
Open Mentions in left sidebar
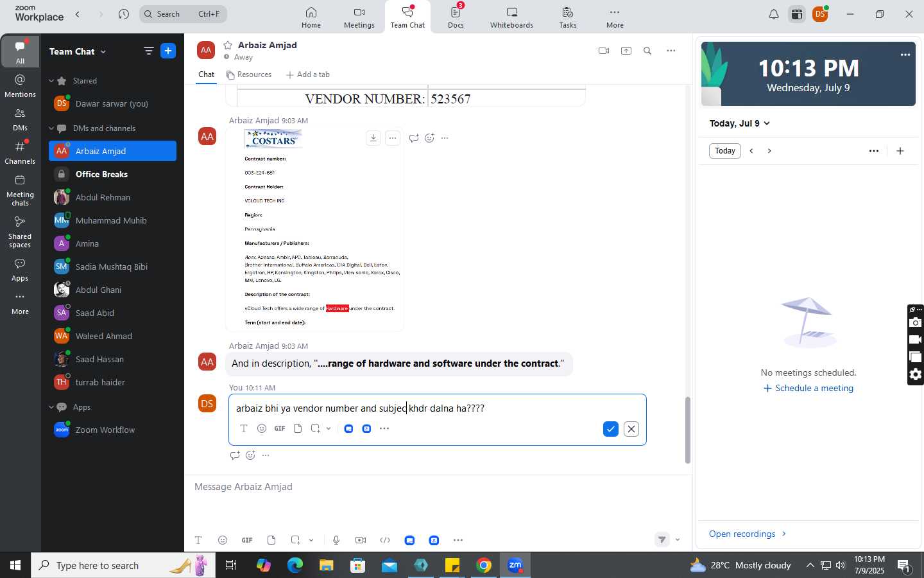coord(20,85)
